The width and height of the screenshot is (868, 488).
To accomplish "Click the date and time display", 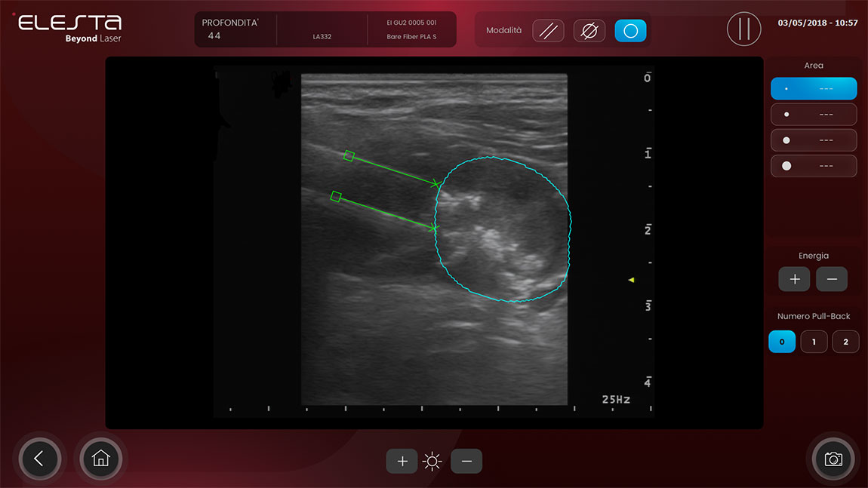I will click(817, 23).
